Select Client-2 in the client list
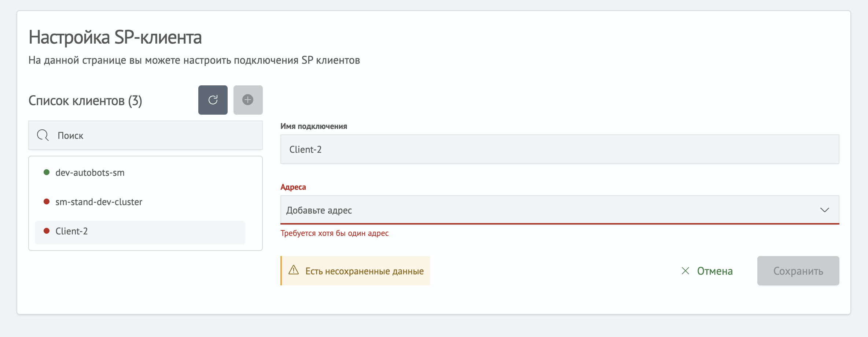Image resolution: width=868 pixels, height=337 pixels. pos(140,232)
